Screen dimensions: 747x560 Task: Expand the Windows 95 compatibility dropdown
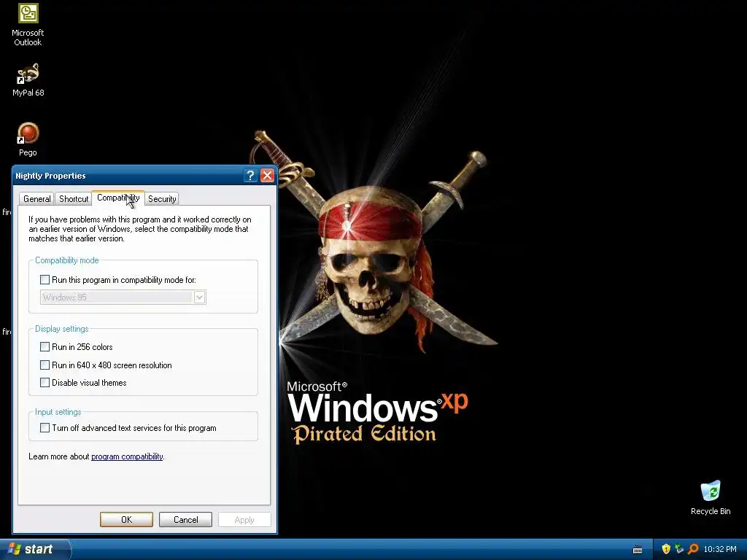click(x=200, y=297)
